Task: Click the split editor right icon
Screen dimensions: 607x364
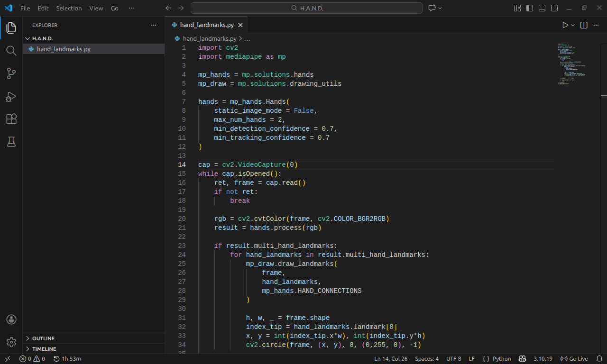Action: pos(584,25)
